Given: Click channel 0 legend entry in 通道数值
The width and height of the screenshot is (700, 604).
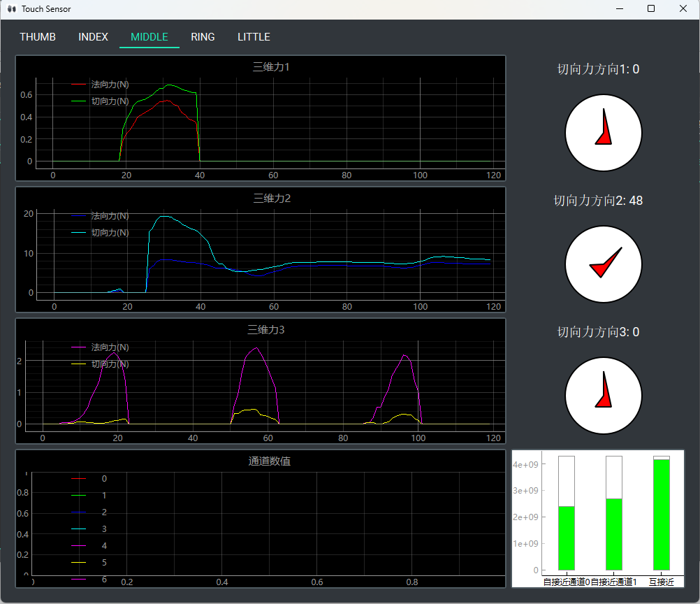Looking at the screenshot, I should [x=103, y=479].
